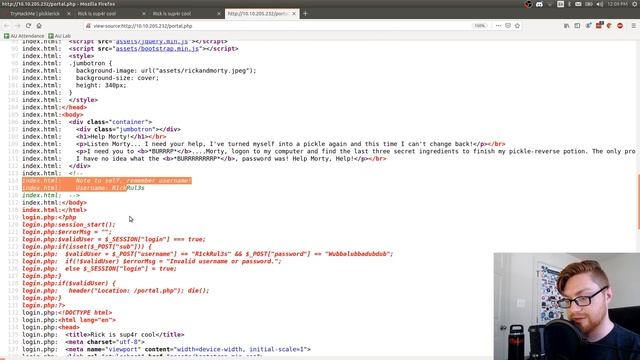This screenshot has height=360, width=640.
Task: Open a new tab with plus button
Action: pyautogui.click(x=305, y=13)
